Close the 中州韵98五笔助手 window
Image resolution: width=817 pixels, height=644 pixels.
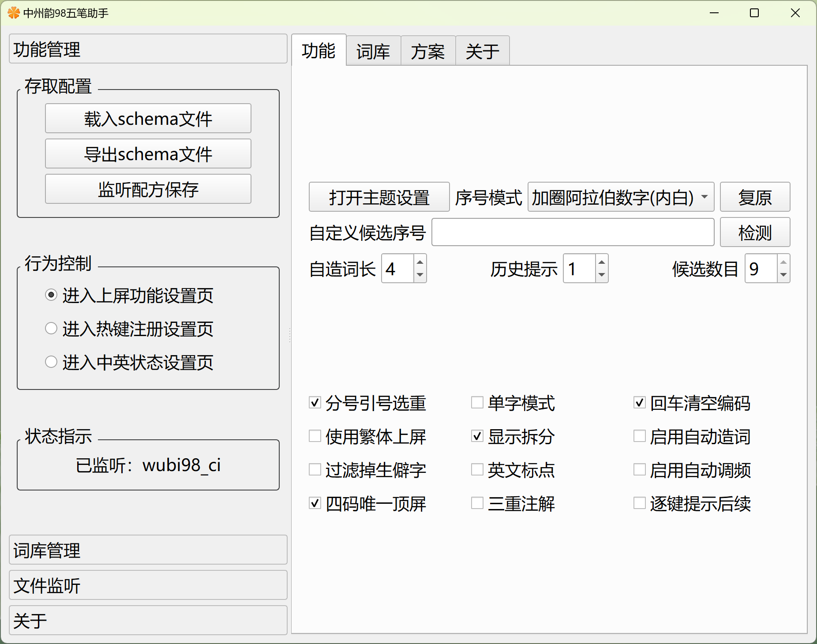pos(795,13)
